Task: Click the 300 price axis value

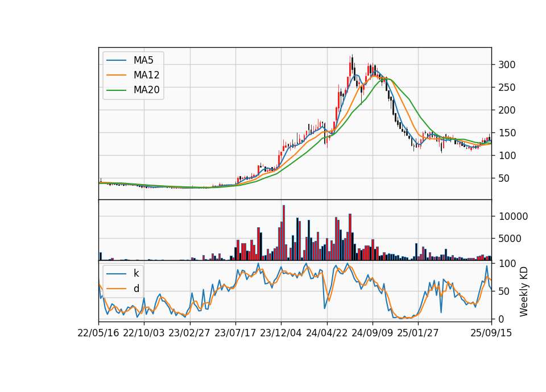Action: click(x=507, y=65)
